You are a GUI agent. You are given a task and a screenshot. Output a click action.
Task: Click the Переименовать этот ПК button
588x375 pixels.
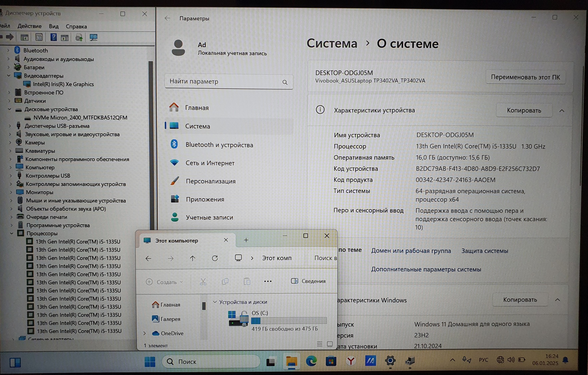(x=525, y=77)
